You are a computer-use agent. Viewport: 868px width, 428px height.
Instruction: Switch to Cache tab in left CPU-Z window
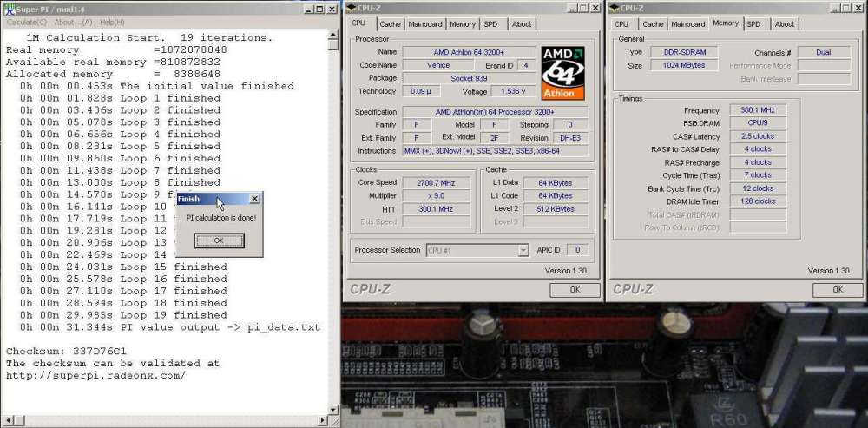pyautogui.click(x=391, y=24)
